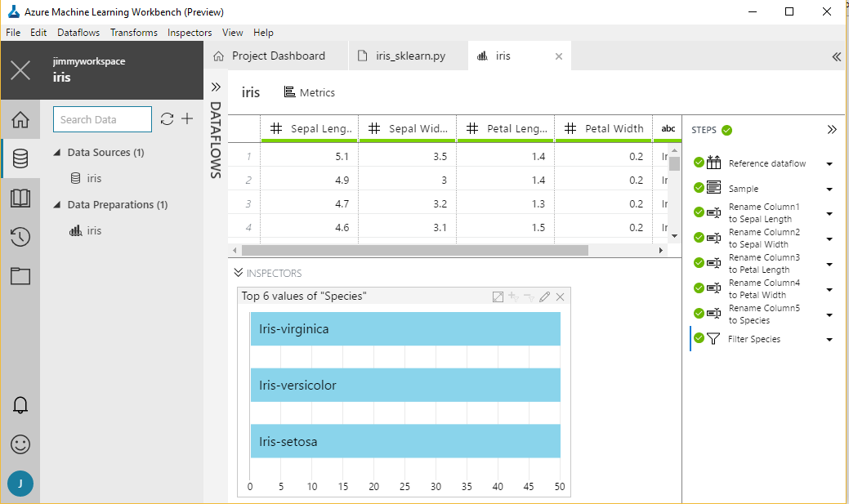Open notifications with the bell icon
The height and width of the screenshot is (504, 849).
pyautogui.click(x=20, y=405)
